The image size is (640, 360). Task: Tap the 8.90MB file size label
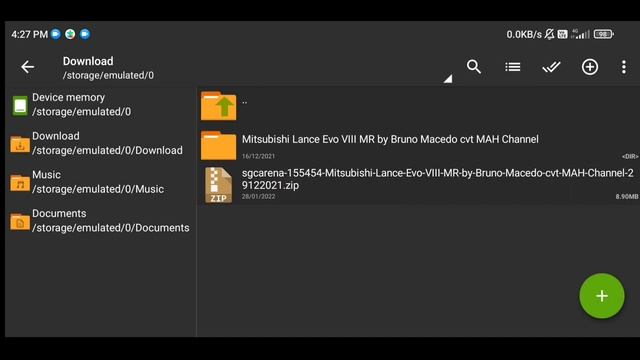pos(627,197)
